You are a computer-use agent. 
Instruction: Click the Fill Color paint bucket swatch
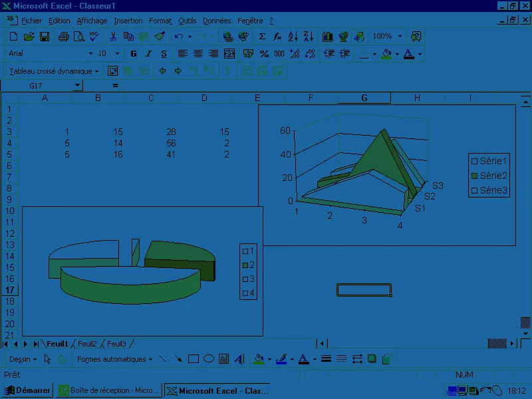point(386,54)
